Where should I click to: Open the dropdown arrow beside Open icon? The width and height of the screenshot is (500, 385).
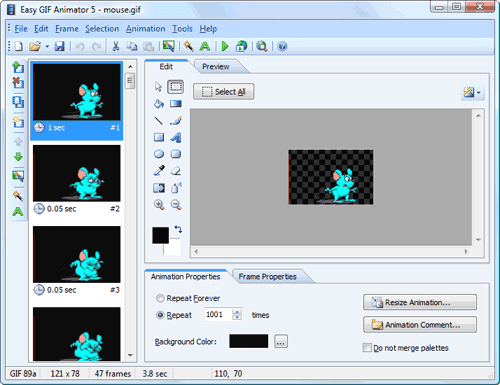tap(47, 46)
